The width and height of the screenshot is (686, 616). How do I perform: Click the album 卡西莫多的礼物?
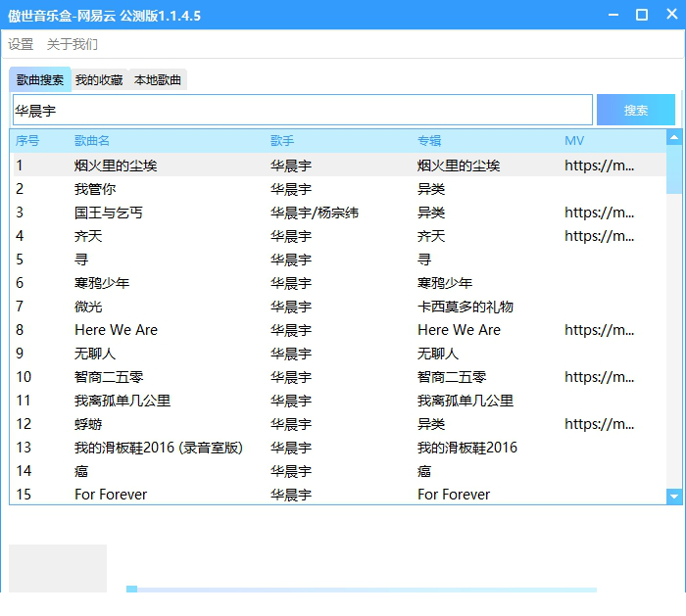465,307
